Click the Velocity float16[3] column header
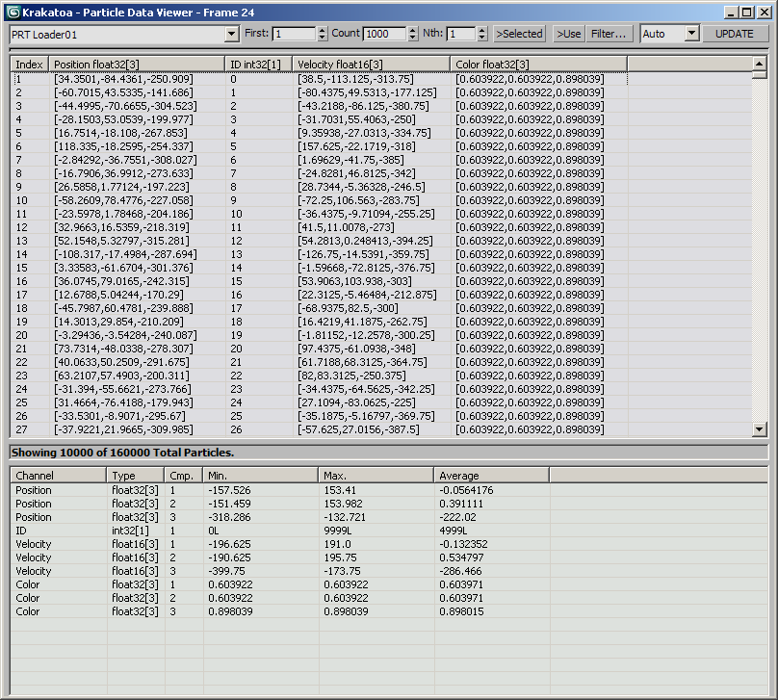Image resolution: width=778 pixels, height=700 pixels. pyautogui.click(x=372, y=64)
